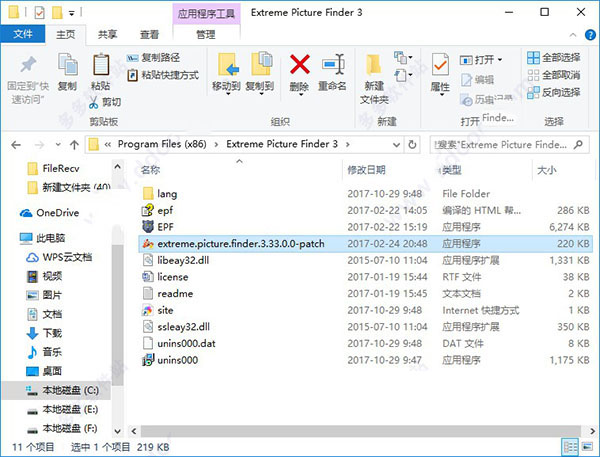Click Copy path in the clipboard group
The width and height of the screenshot is (600, 457).
click(x=153, y=58)
